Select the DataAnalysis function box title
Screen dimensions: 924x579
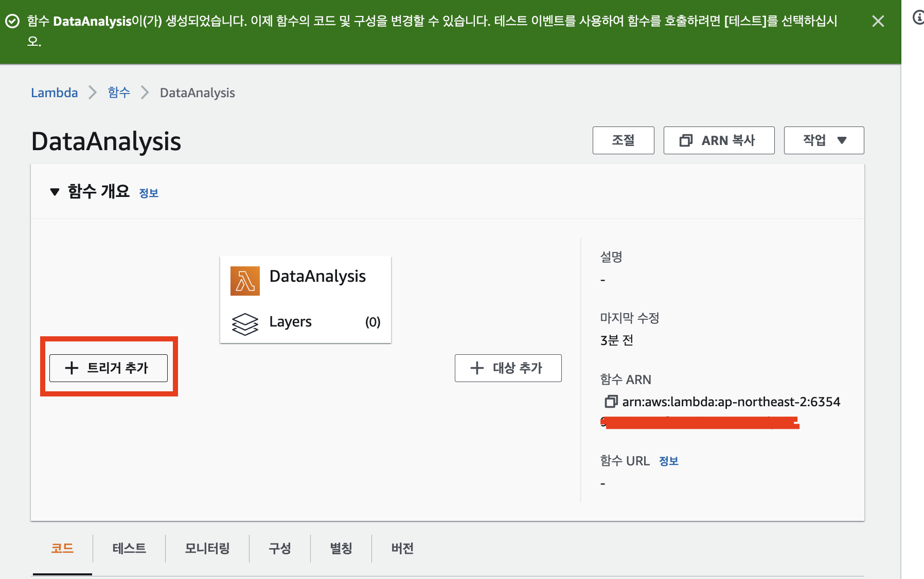(317, 277)
